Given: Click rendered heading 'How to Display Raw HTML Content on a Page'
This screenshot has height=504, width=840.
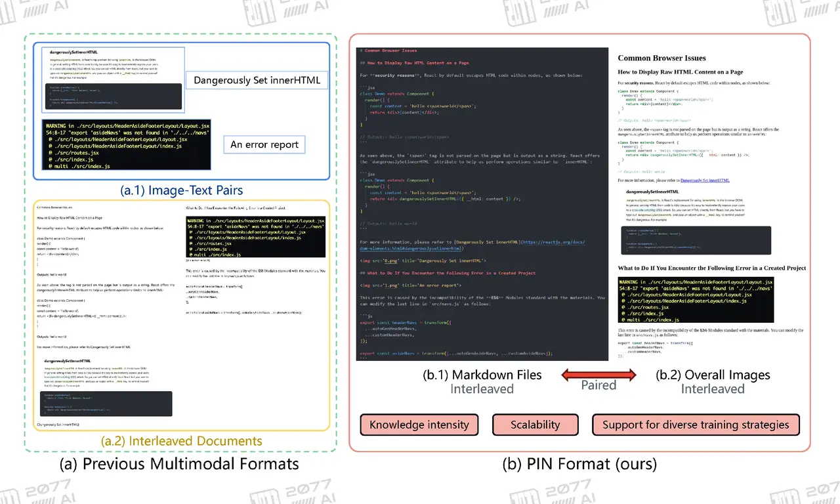Looking at the screenshot, I should [681, 72].
